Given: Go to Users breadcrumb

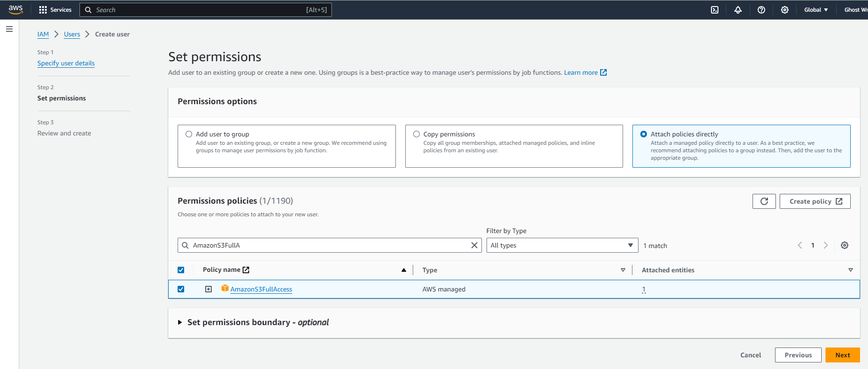Looking at the screenshot, I should pos(72,34).
